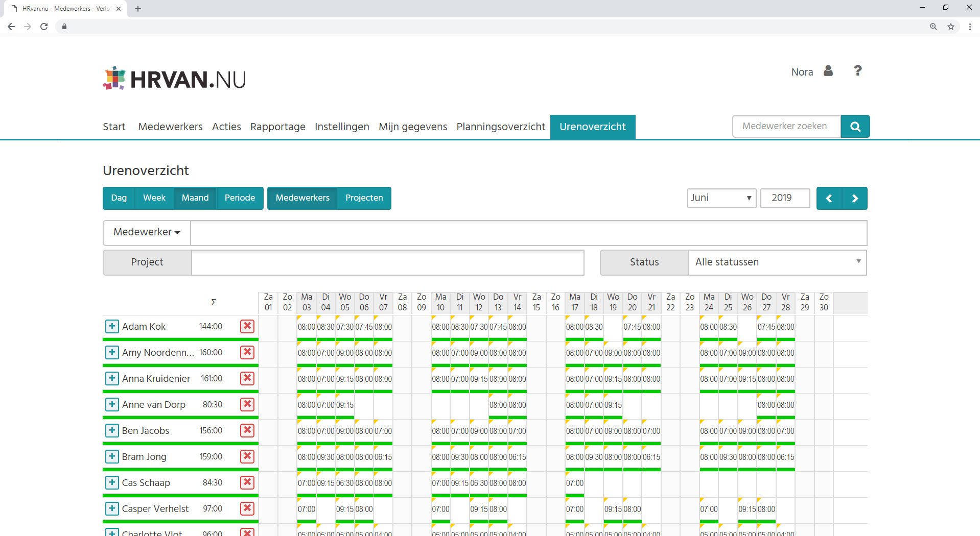Click the search magnifier button
The width and height of the screenshot is (980, 536).
point(855,127)
